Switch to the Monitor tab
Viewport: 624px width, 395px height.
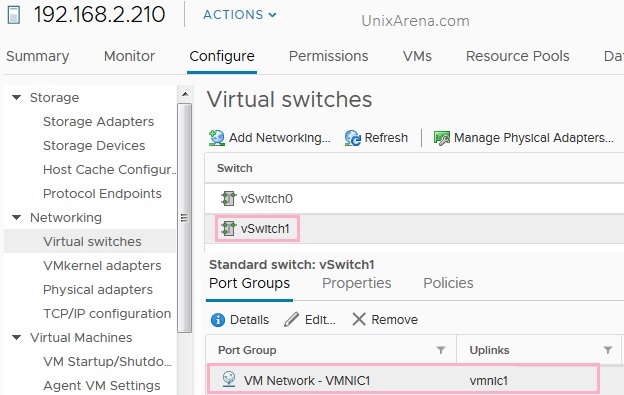tap(129, 56)
